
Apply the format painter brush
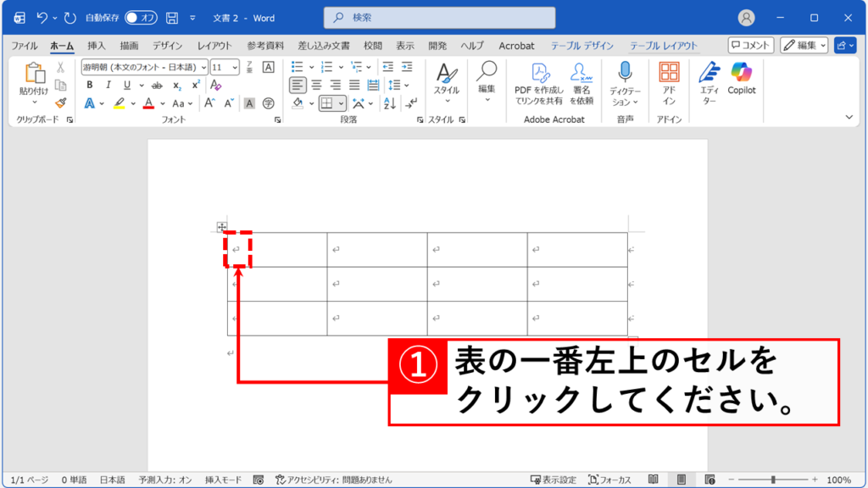point(61,103)
